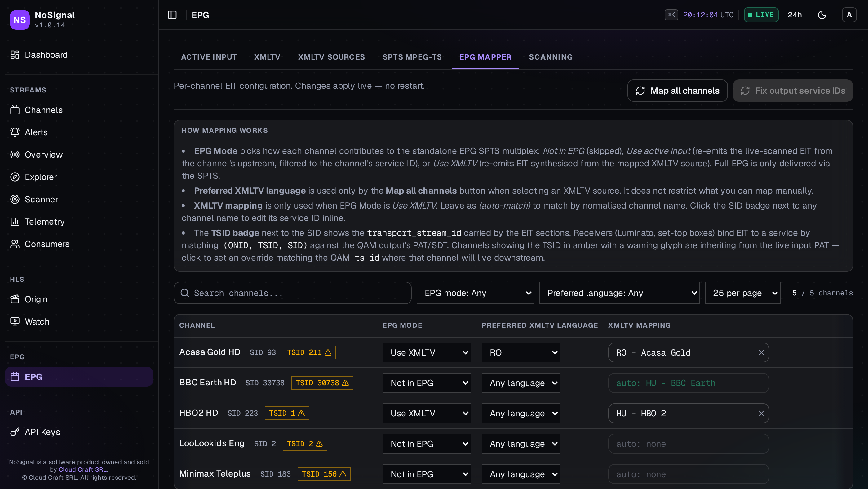This screenshot has width=868, height=489.
Task: Switch to Active Input tab
Action: pos(209,57)
